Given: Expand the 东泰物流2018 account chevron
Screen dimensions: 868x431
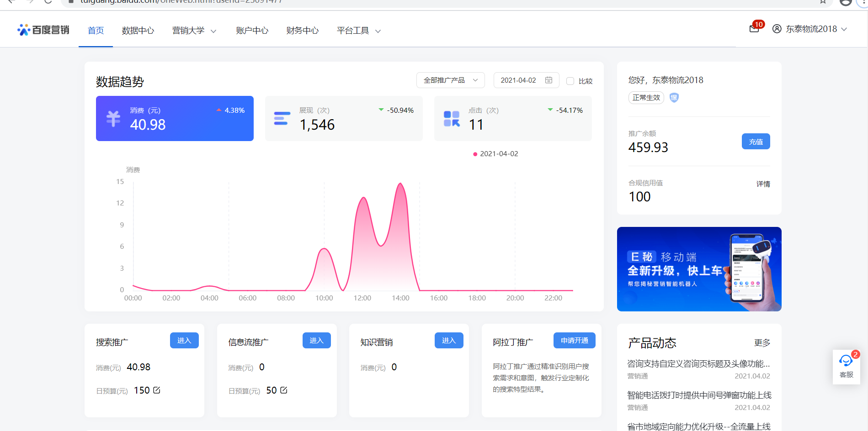Looking at the screenshot, I should click(844, 29).
